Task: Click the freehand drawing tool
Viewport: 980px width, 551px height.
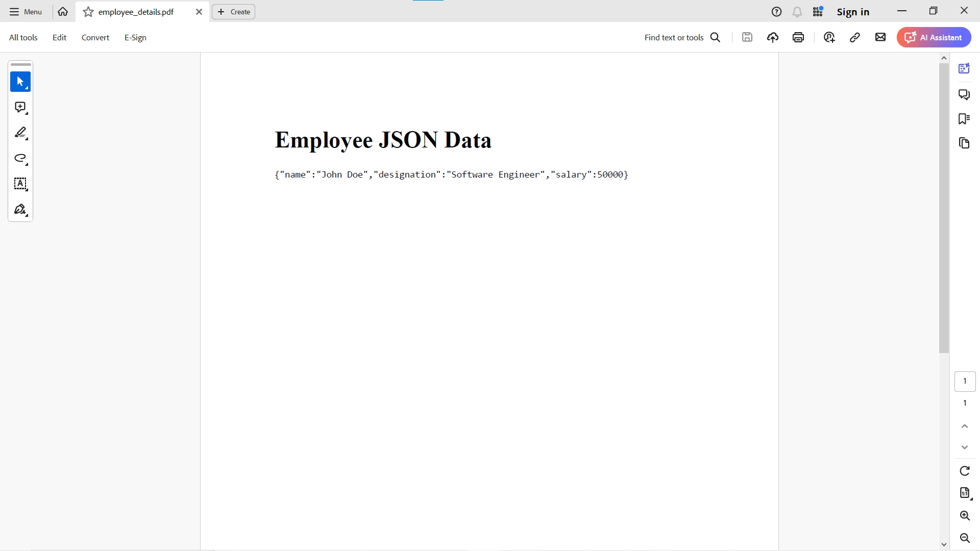Action: [20, 159]
